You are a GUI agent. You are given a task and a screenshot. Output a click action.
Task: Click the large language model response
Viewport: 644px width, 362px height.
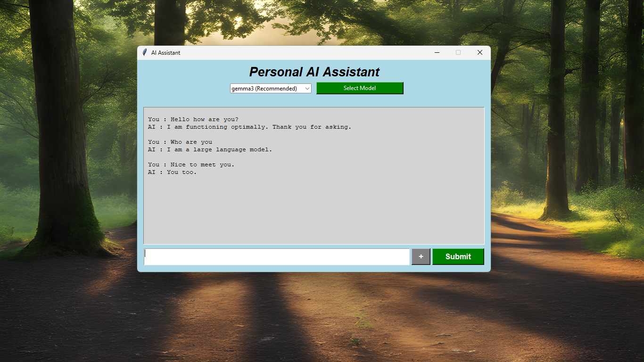[x=209, y=149]
